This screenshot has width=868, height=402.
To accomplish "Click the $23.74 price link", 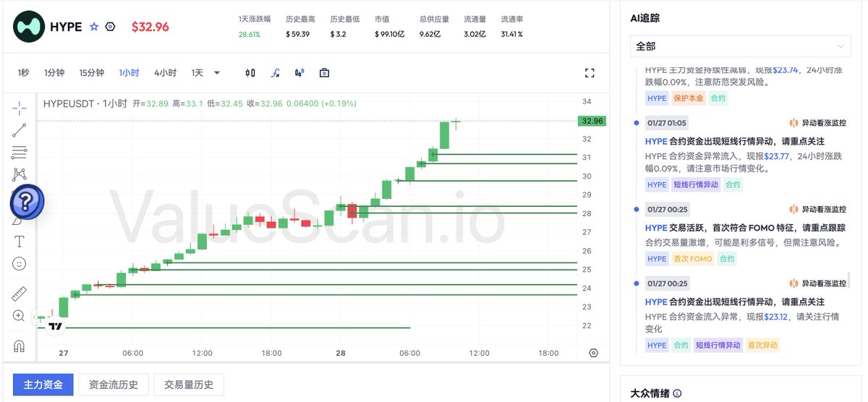I will [x=786, y=70].
